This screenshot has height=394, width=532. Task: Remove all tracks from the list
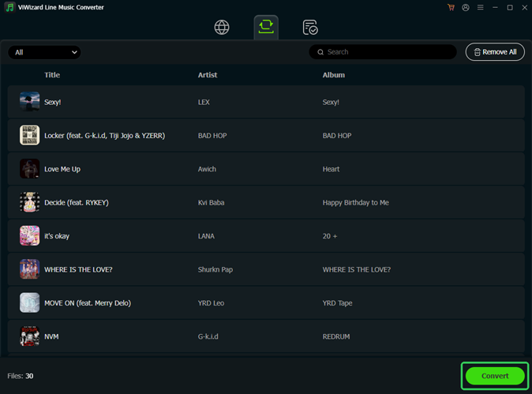click(x=495, y=52)
